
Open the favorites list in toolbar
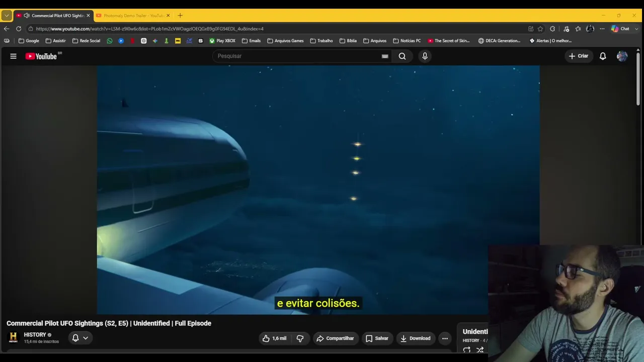578,29
